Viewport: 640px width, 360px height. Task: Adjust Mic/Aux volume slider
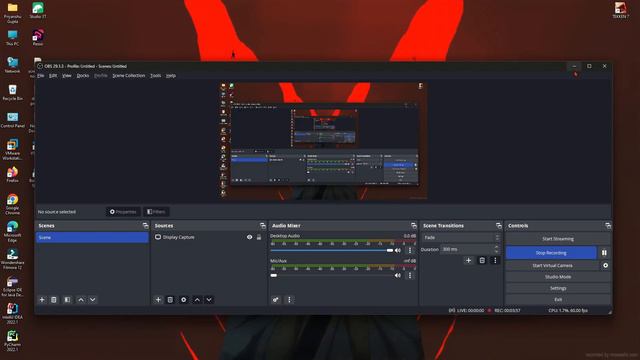tap(332, 276)
